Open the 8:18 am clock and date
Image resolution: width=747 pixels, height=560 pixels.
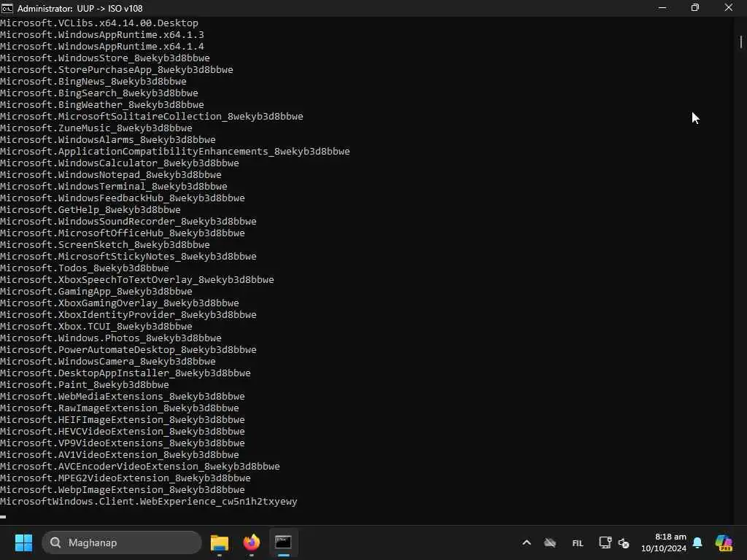coord(664,542)
